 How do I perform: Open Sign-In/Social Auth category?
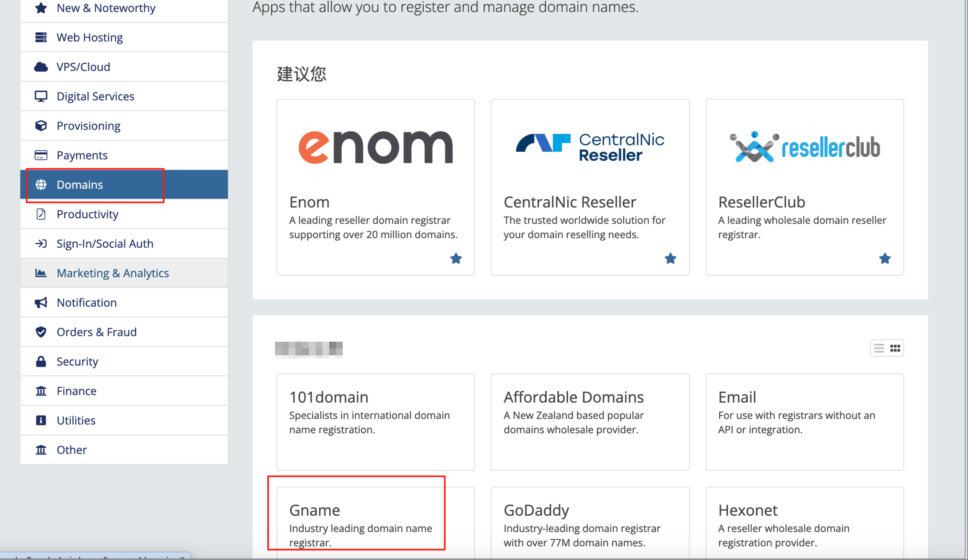tap(124, 243)
